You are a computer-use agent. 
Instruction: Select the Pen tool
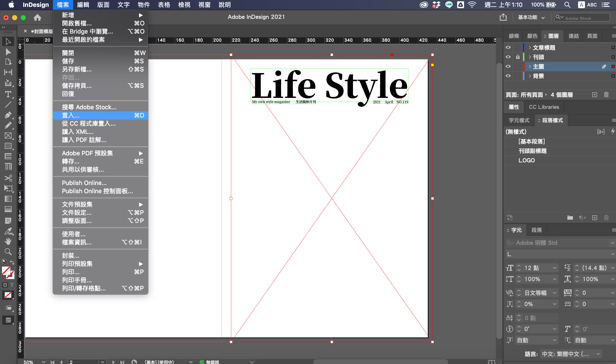coord(8,115)
